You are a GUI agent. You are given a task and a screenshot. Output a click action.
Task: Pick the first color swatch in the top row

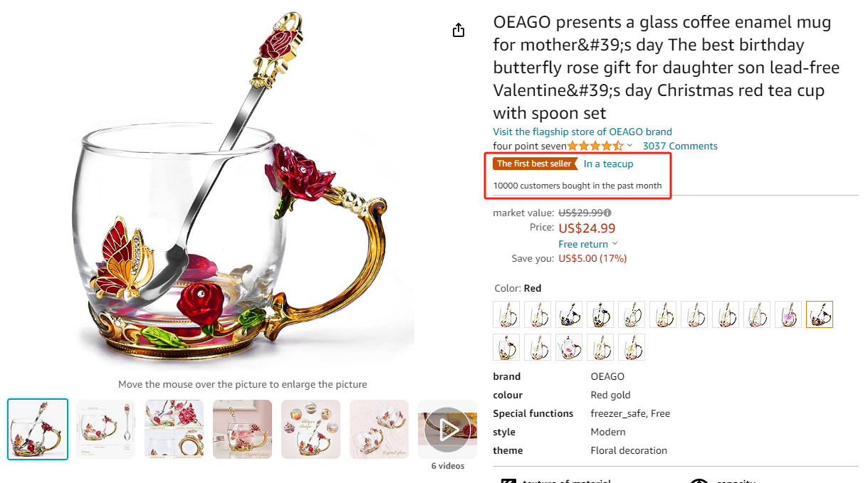tap(506, 314)
